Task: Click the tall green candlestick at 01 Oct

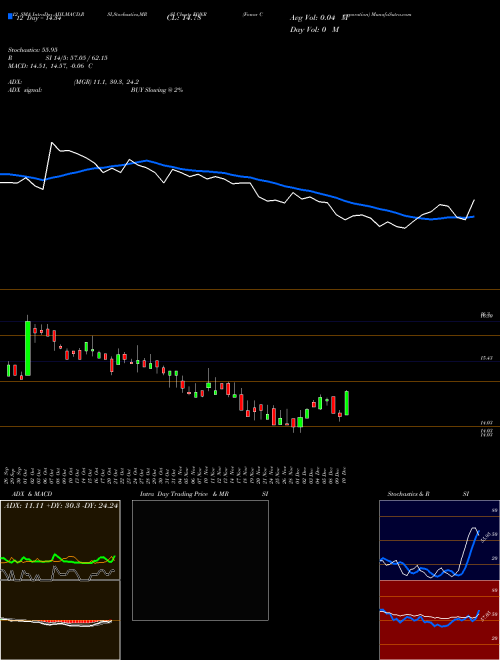Action: (28, 348)
